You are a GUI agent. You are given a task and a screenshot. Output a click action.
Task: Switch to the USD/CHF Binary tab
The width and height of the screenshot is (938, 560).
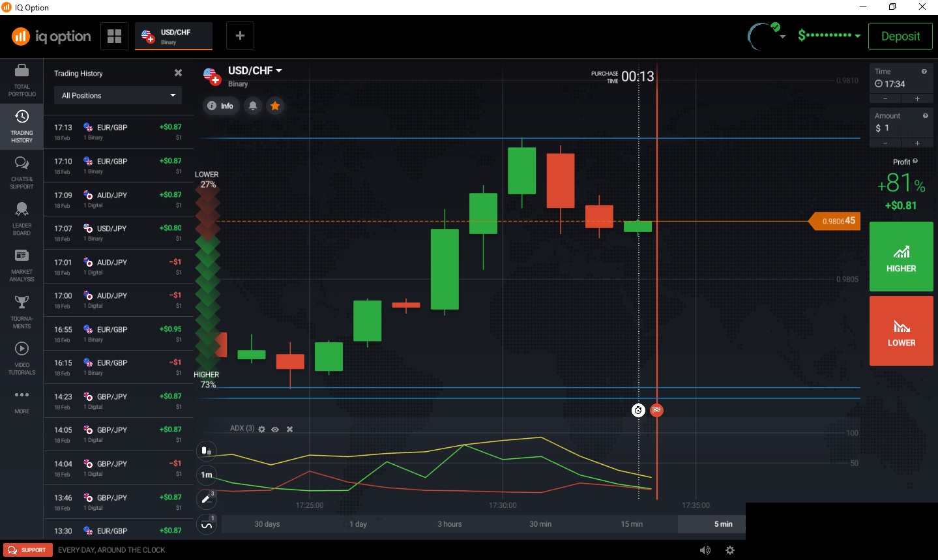click(174, 36)
